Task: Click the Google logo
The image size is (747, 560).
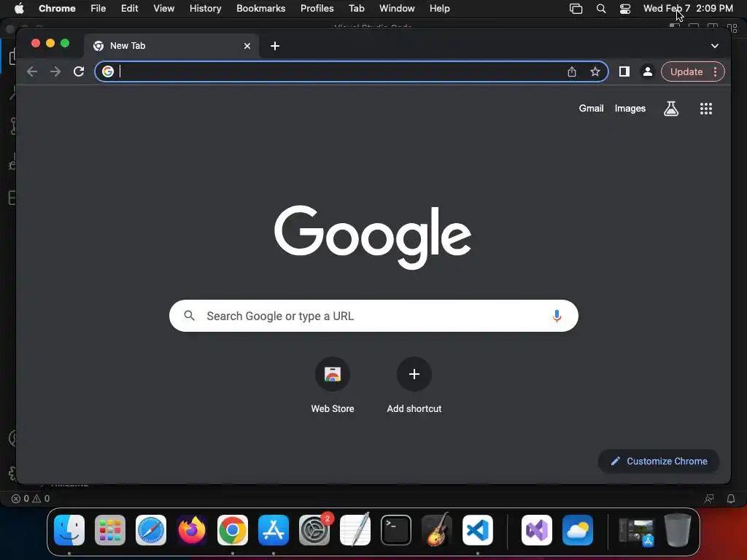Action: click(373, 237)
